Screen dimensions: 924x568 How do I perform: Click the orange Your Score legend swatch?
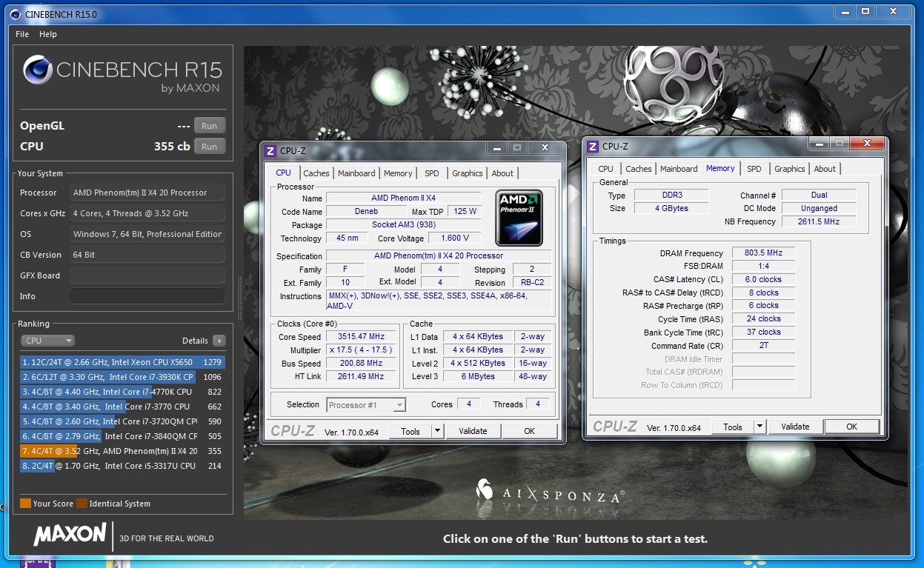(25, 504)
